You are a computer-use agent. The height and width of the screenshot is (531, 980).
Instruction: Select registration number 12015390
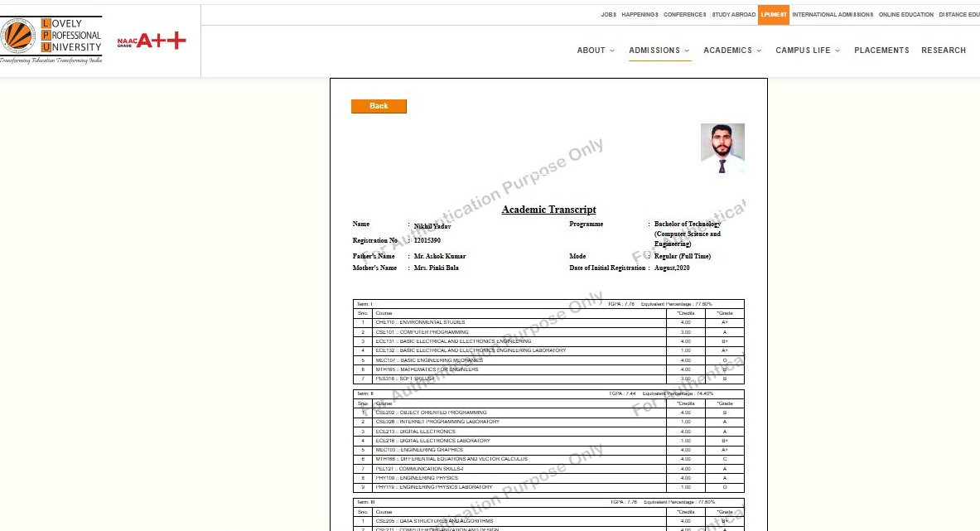click(x=427, y=240)
